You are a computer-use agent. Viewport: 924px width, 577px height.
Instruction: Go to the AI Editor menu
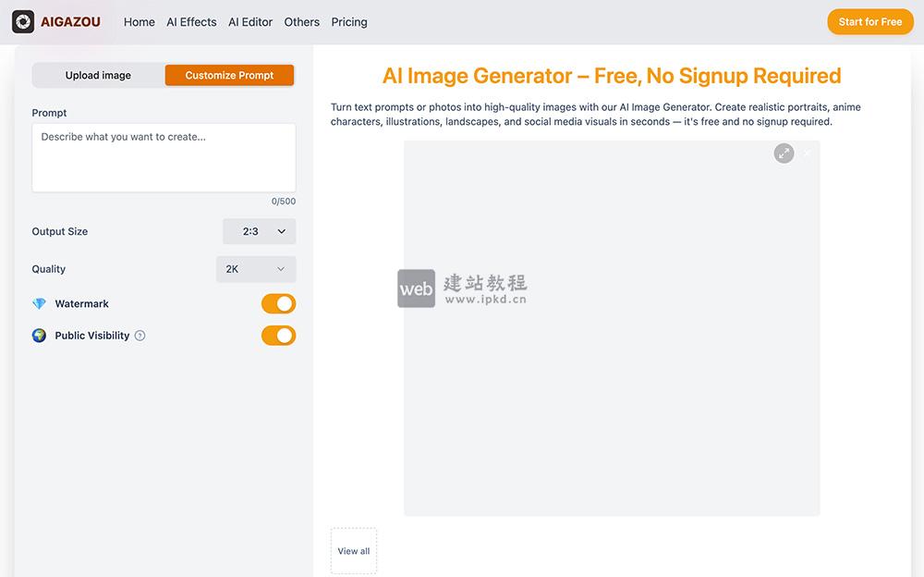pos(250,22)
